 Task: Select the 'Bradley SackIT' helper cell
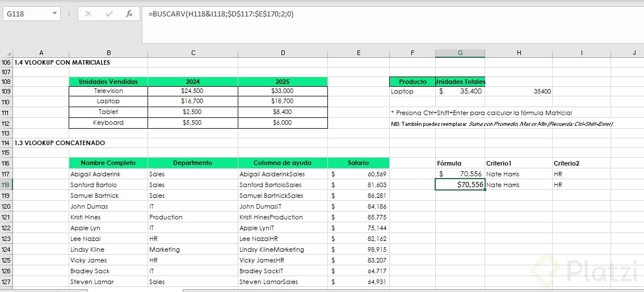point(283,271)
